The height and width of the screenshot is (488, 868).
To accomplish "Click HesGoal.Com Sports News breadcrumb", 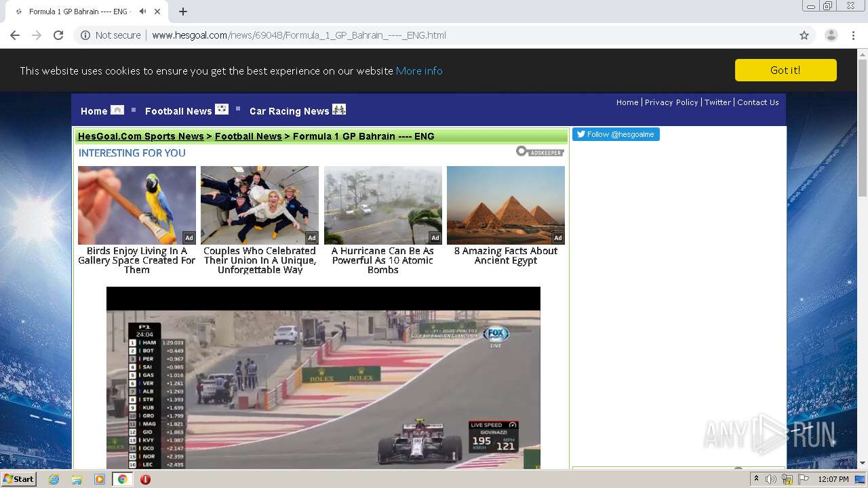I will coord(141,136).
